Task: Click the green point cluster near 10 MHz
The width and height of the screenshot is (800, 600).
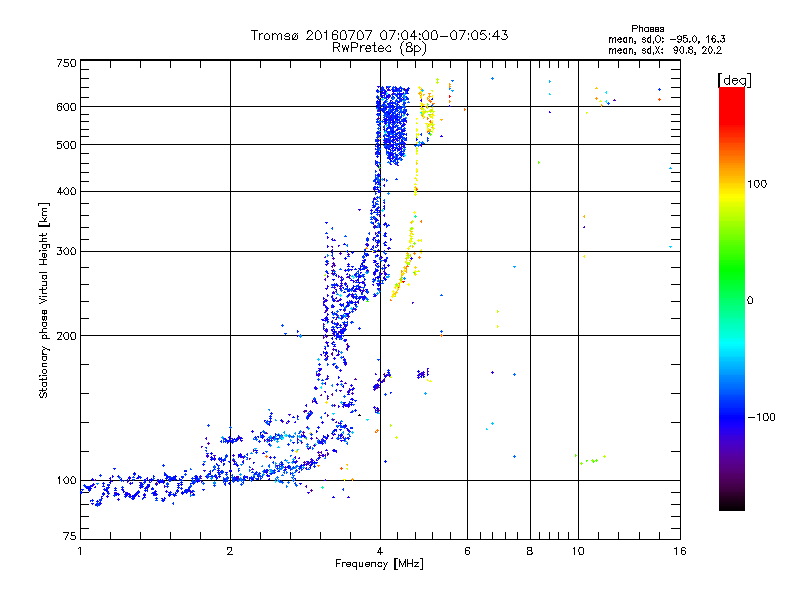Action: 590,459
